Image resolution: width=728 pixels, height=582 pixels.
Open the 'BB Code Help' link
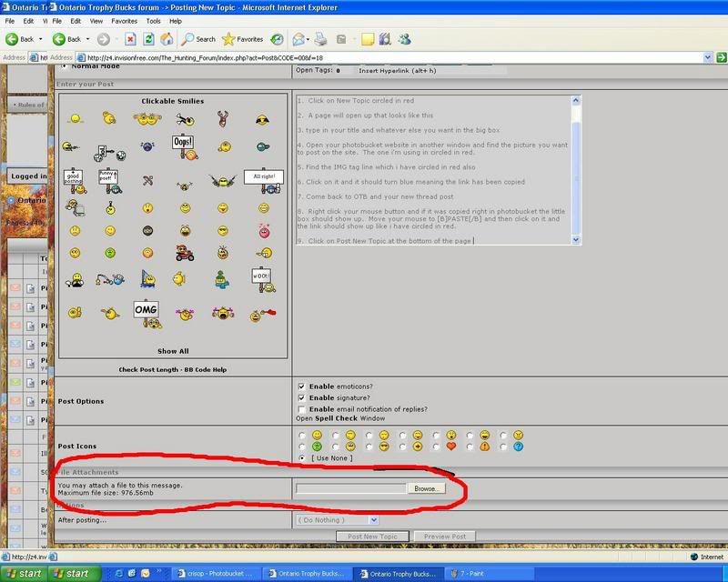206,370
